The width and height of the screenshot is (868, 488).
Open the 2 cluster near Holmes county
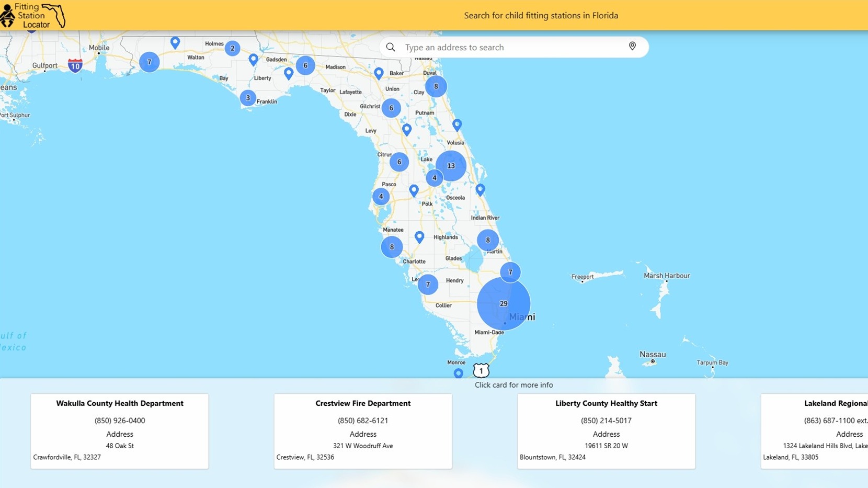point(233,49)
